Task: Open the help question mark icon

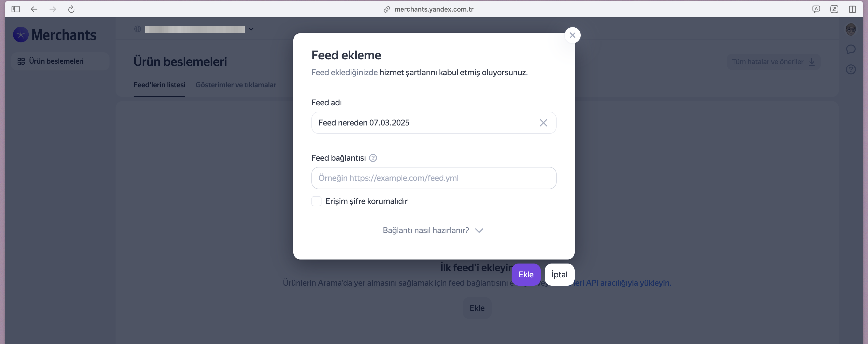Action: tap(850, 69)
